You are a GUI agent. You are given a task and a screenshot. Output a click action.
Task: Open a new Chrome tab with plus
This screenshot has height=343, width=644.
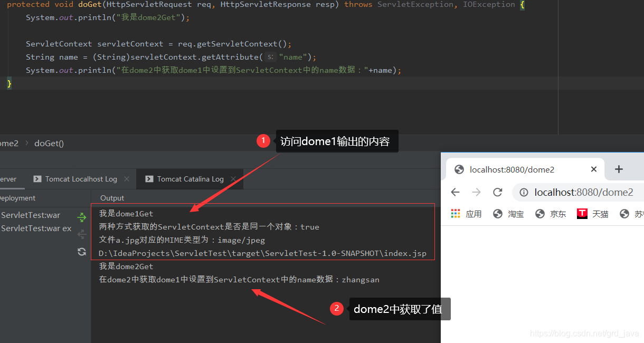619,169
